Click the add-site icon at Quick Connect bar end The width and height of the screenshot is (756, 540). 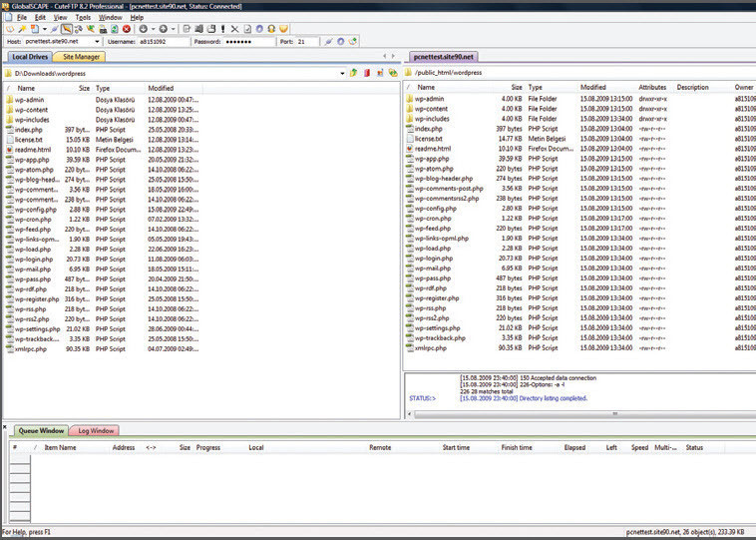pos(352,42)
